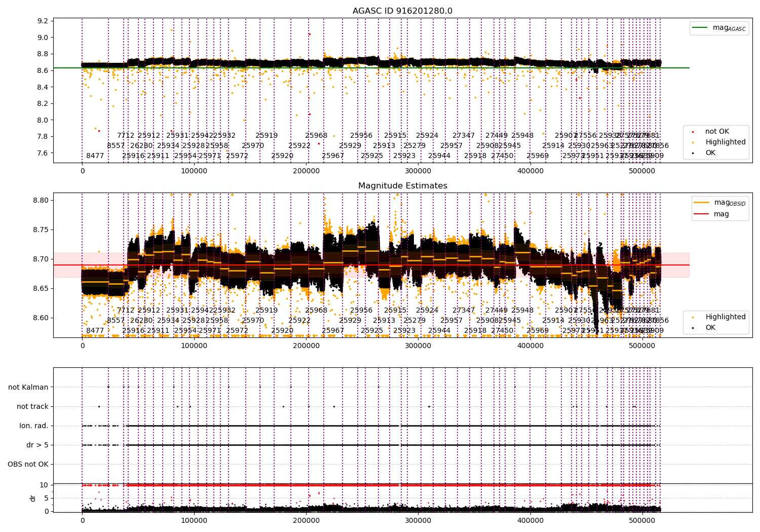The width and height of the screenshot is (760, 532).
Task: Click the 400000 x-tick under the bottom plot
Action: point(530,520)
